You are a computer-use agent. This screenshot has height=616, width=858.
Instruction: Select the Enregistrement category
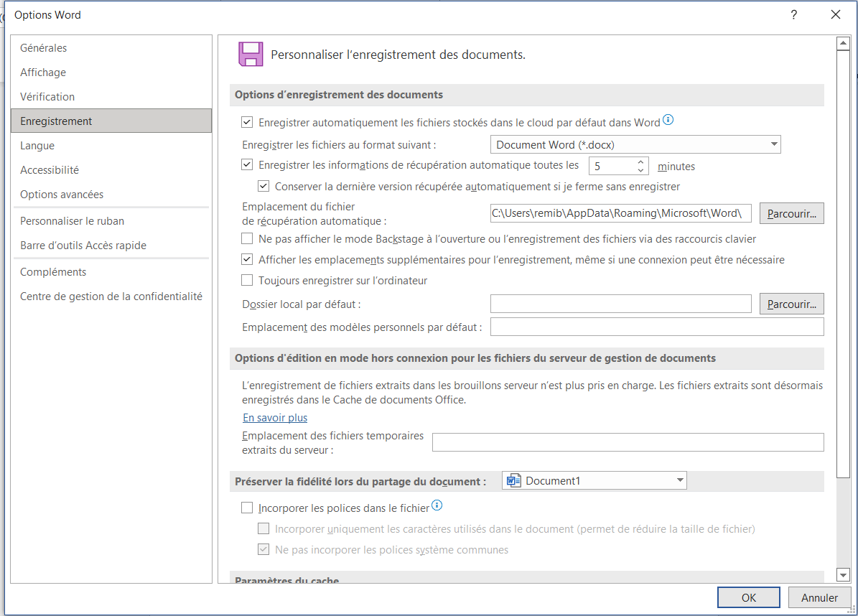tap(111, 121)
